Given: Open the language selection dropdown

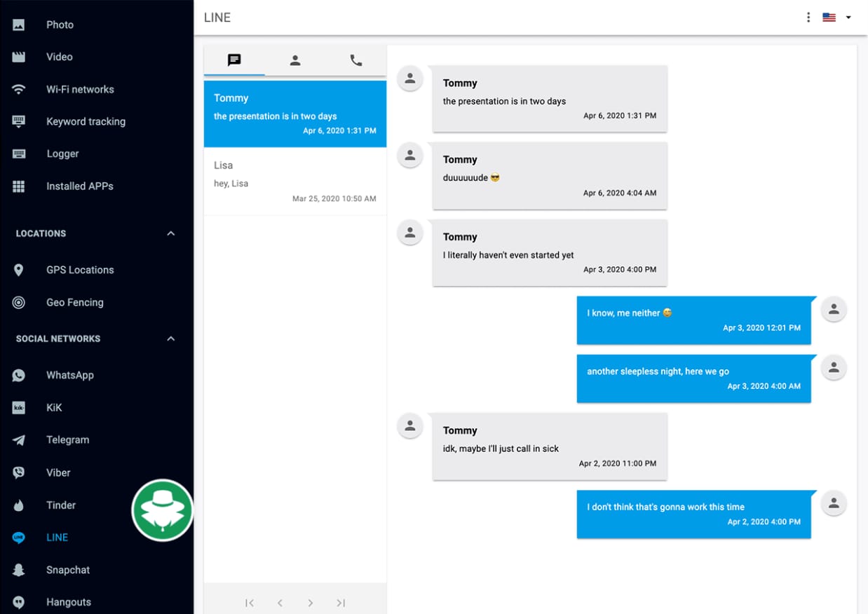Looking at the screenshot, I should [836, 17].
